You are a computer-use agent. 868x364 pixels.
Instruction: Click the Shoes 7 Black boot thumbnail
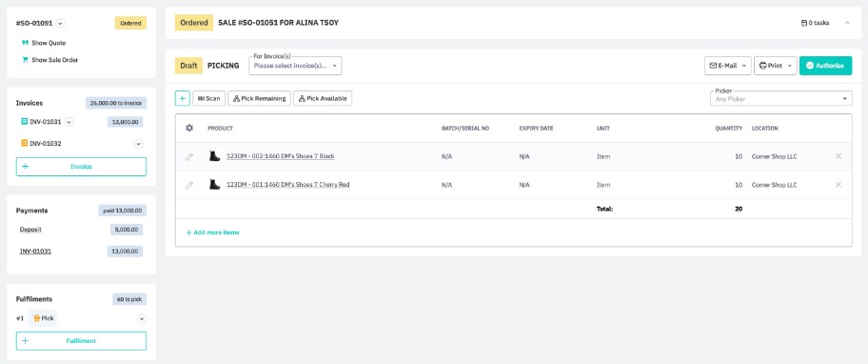[215, 156]
